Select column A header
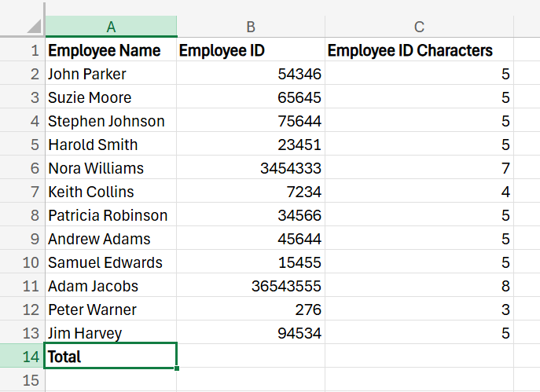The width and height of the screenshot is (540, 392). [x=111, y=27]
